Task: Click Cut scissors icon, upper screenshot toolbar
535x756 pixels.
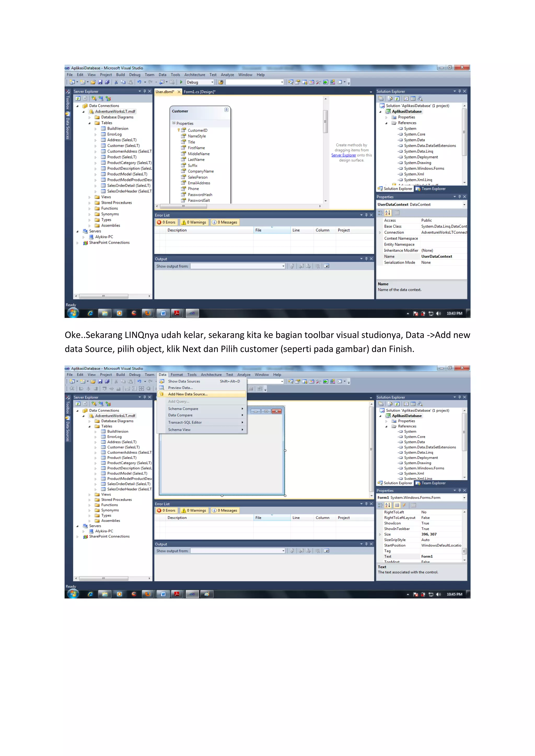Action: (116, 82)
